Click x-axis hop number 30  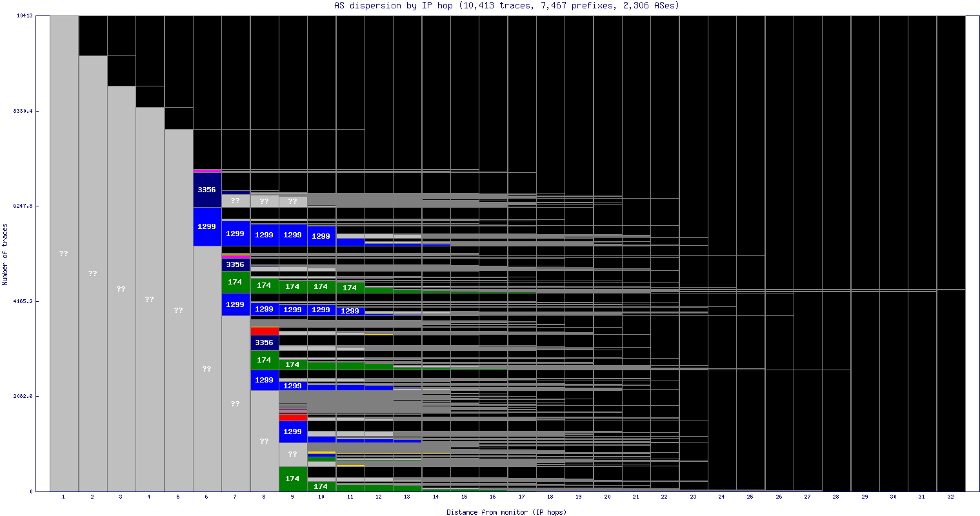(x=893, y=497)
